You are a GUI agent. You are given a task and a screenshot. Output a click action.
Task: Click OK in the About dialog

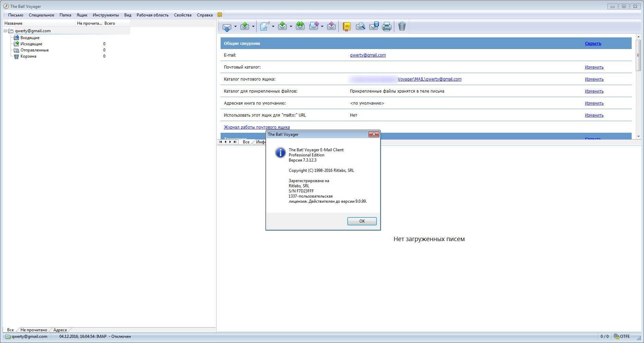(362, 221)
